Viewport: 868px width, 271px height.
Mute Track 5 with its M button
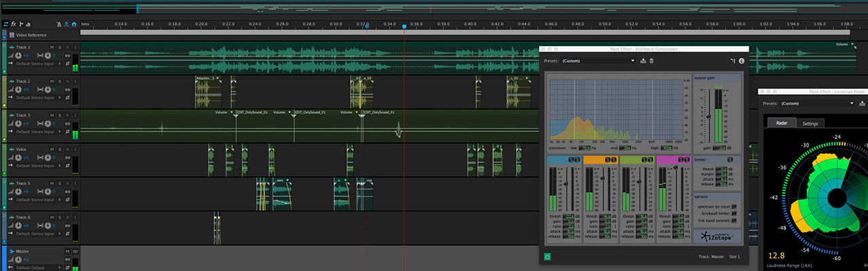(52, 183)
